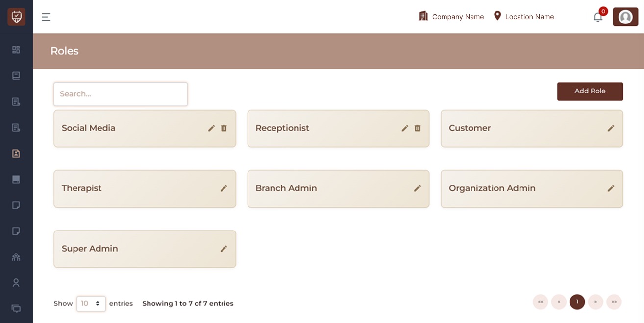Toggle the sidebar hamburger menu

tap(46, 17)
